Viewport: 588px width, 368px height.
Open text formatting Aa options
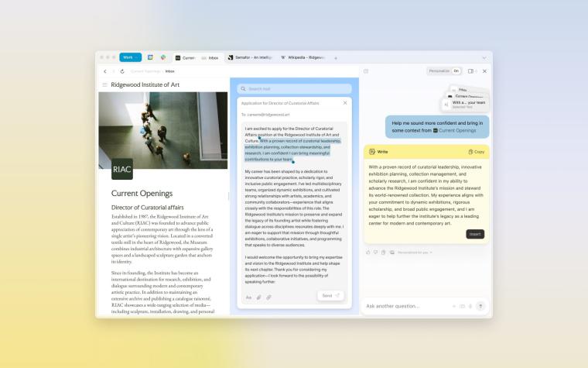point(248,297)
